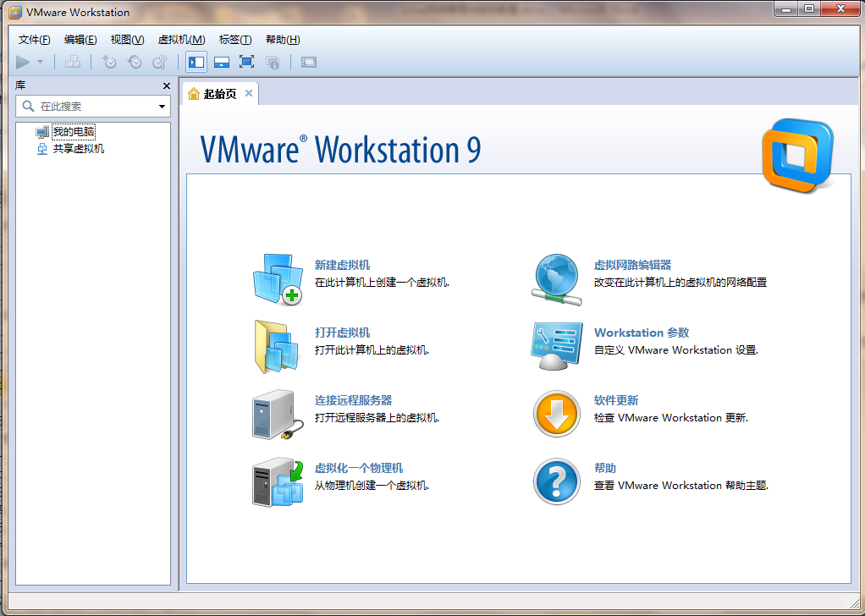
Task: Click the home icon on 起始页 tab
Action: pos(194,94)
